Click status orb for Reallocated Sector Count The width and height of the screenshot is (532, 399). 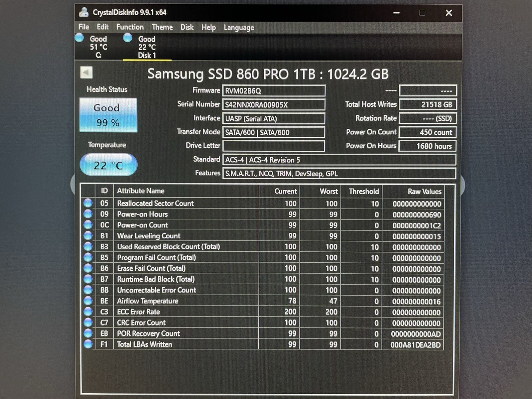coord(88,203)
